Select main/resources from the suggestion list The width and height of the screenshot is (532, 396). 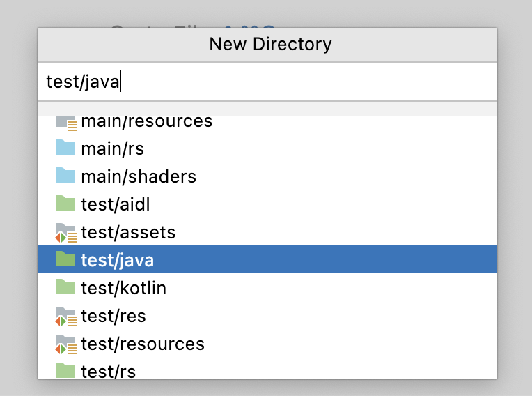tap(146, 122)
